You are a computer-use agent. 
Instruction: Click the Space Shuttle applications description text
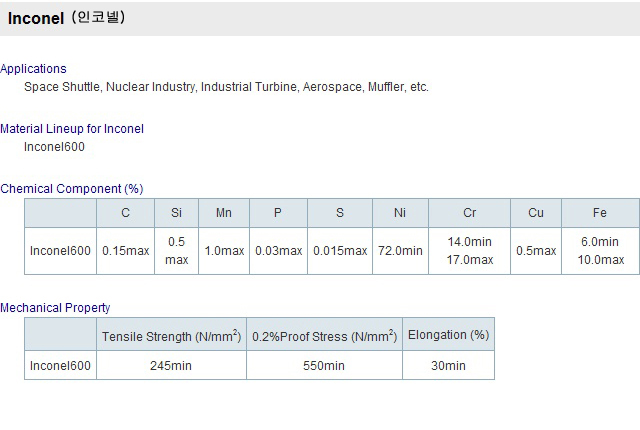click(x=226, y=87)
